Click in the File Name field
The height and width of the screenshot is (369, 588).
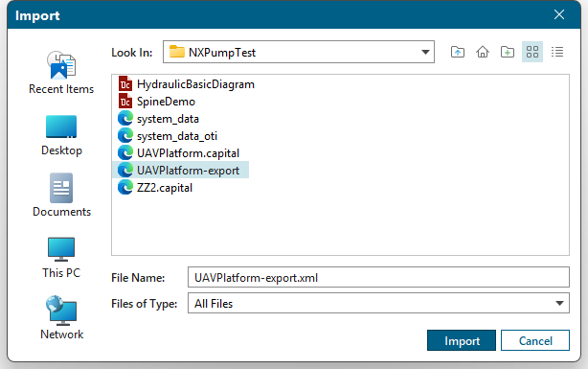(x=378, y=277)
